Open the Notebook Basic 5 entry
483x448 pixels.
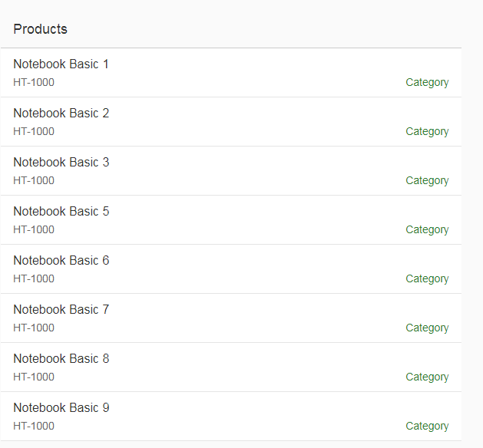click(61, 212)
